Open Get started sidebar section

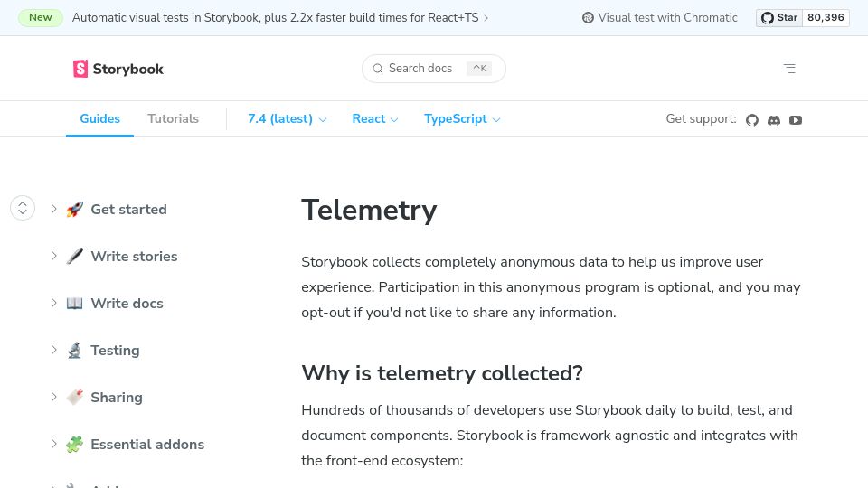point(128,209)
